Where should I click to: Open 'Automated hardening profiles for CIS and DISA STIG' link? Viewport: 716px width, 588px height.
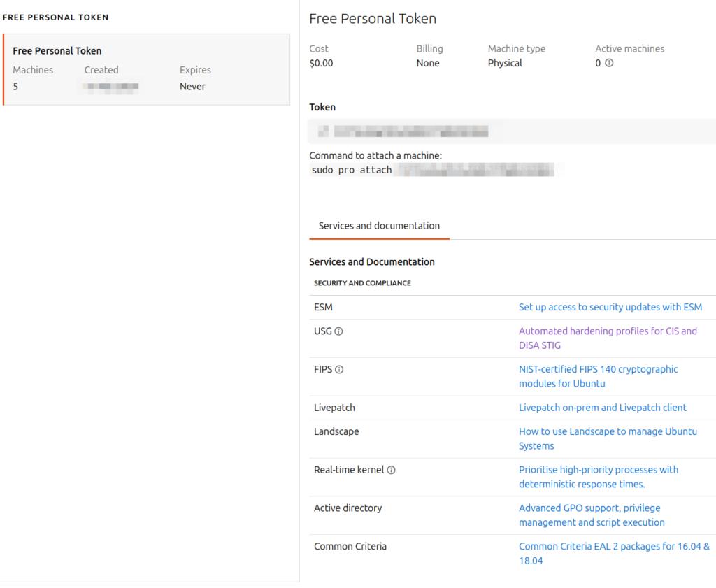(x=608, y=338)
